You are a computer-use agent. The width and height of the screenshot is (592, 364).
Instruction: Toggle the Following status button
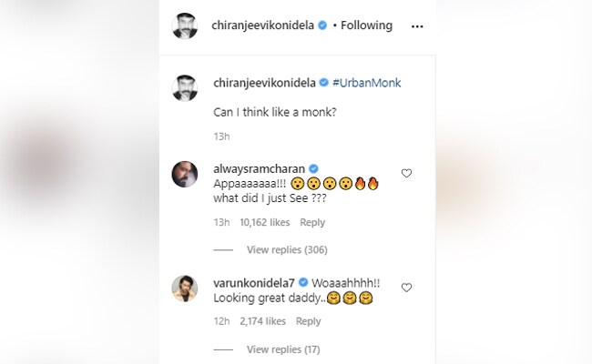click(366, 25)
